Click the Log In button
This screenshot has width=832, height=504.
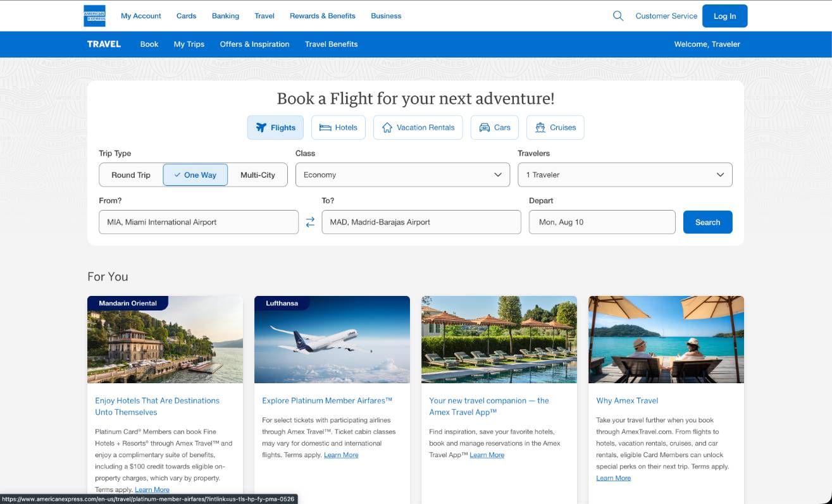pyautogui.click(x=724, y=16)
